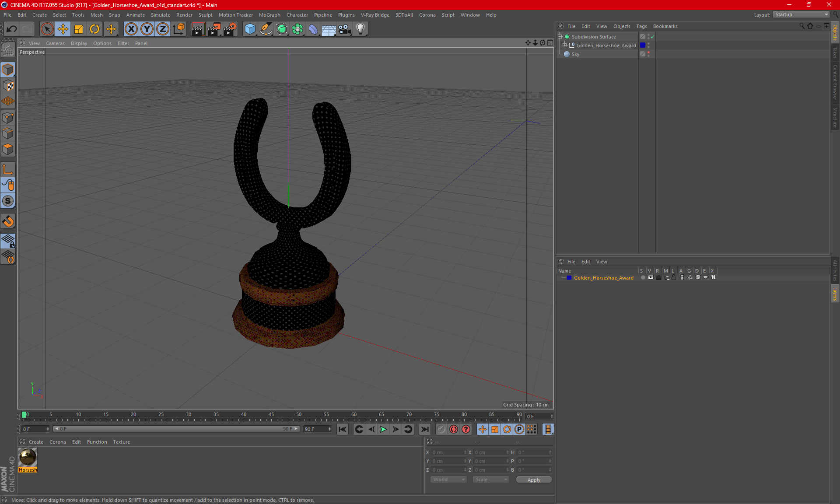This screenshot has width=840, height=504.
Task: Activate the Move tool
Action: (x=63, y=29)
